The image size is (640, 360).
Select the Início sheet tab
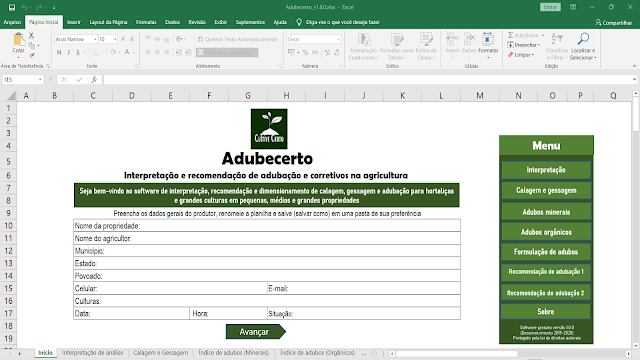(45, 353)
